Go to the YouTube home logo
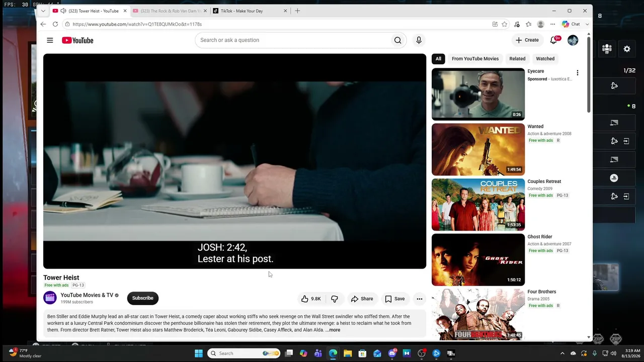The height and width of the screenshot is (362, 644). [77, 40]
